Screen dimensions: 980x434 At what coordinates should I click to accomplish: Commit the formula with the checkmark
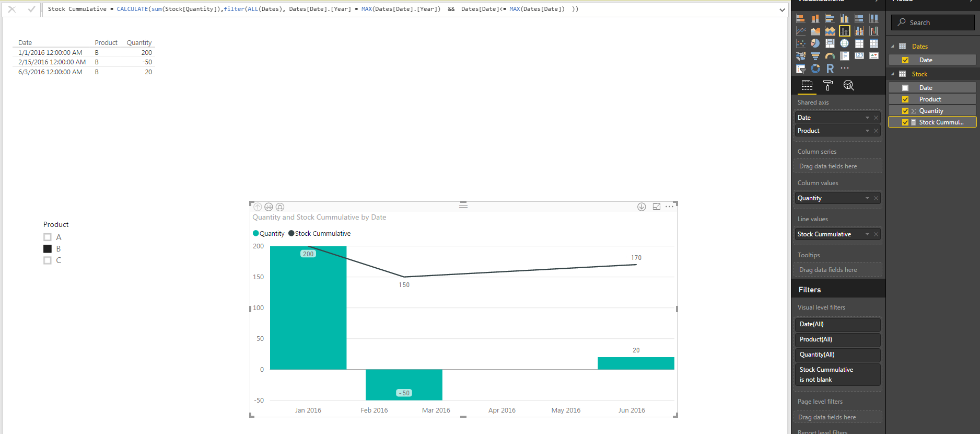click(31, 9)
